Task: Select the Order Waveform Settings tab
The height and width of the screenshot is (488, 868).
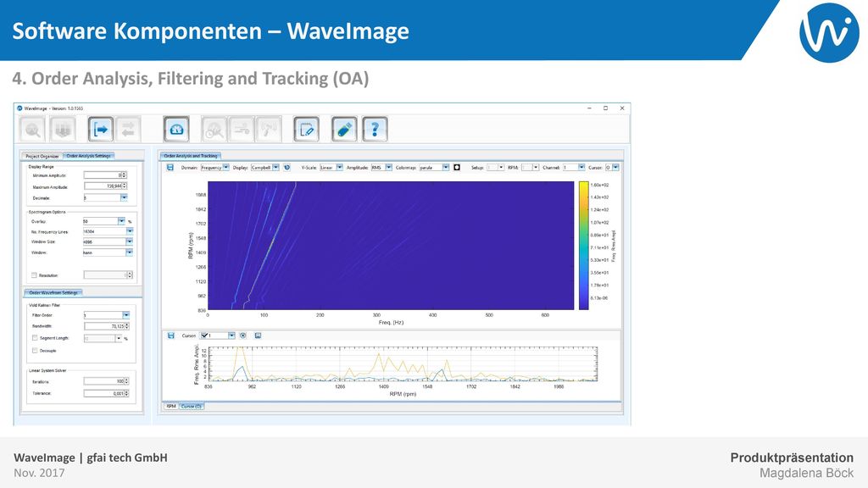Action: (x=53, y=292)
